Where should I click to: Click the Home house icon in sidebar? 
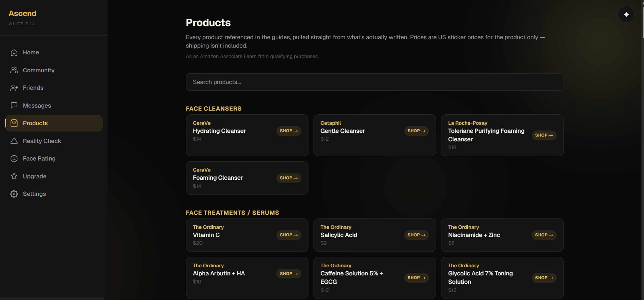click(x=14, y=53)
